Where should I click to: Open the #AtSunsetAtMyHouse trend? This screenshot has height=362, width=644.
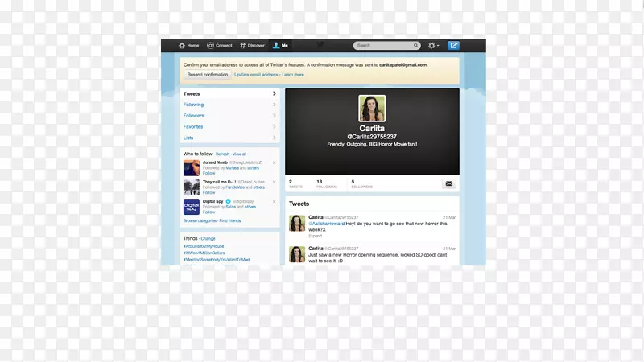click(204, 246)
